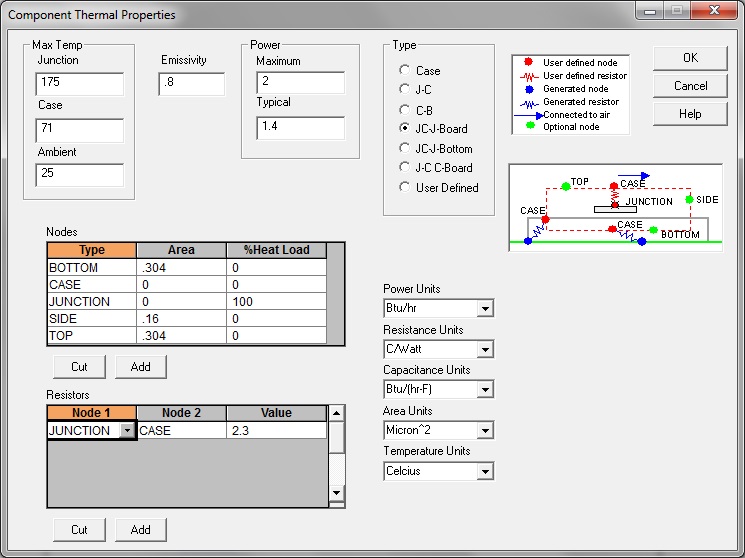Click the Value column header in Resistors
Screen dimensions: 745x558
pyautogui.click(x=277, y=413)
